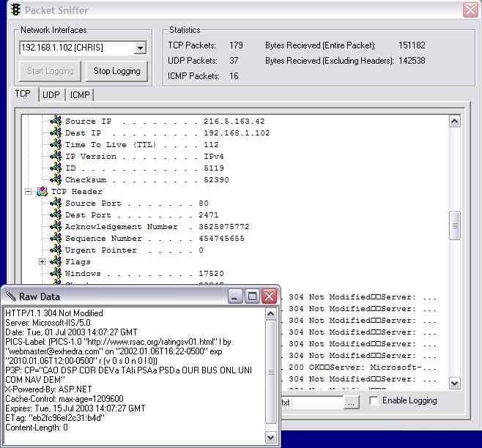Click the Sequence Number node icon
The width and height of the screenshot is (482, 448).
tap(56, 239)
